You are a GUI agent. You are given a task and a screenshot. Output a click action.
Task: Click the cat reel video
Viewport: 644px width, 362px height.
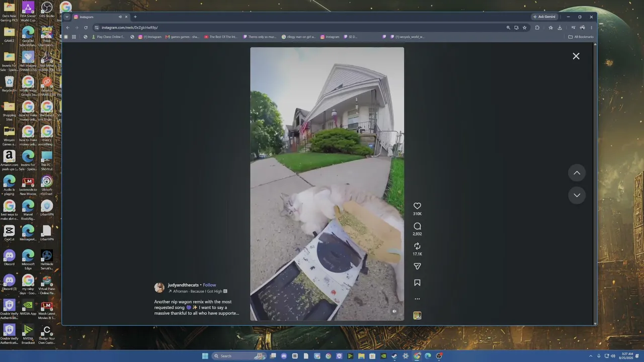pyautogui.click(x=327, y=184)
